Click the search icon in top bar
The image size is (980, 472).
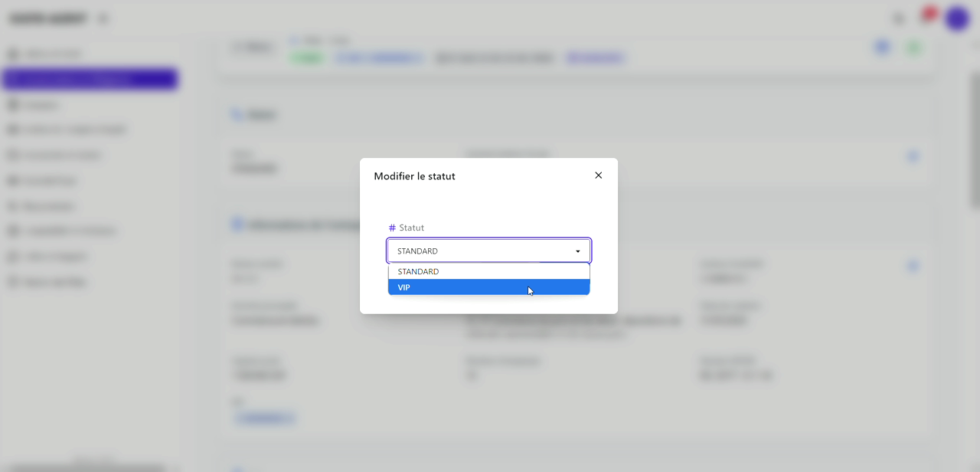pyautogui.click(x=899, y=18)
